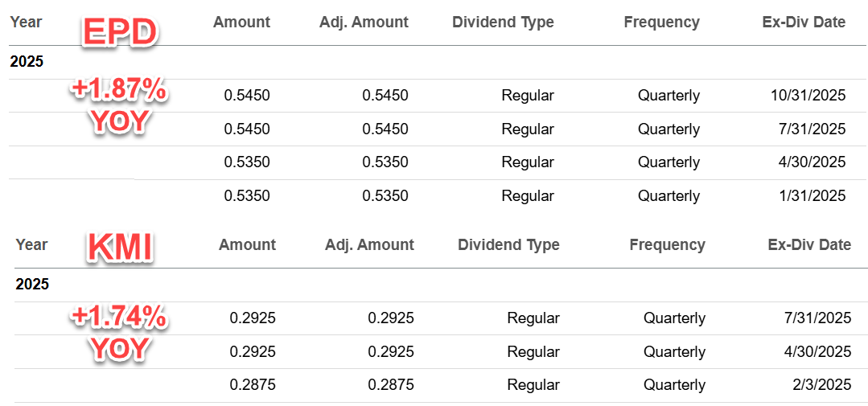Click the KMI 2/3/2025 ex-div date
Viewport: 868px width, 406px height.
tap(821, 385)
